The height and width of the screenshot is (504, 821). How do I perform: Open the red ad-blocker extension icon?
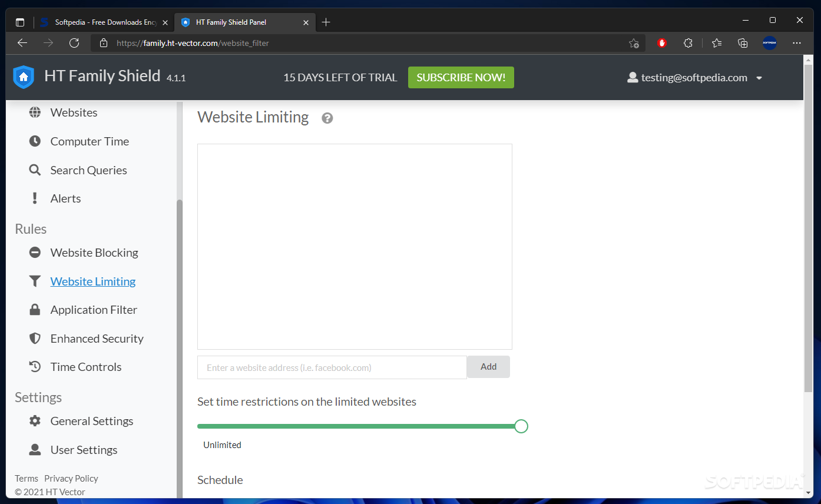pyautogui.click(x=662, y=43)
